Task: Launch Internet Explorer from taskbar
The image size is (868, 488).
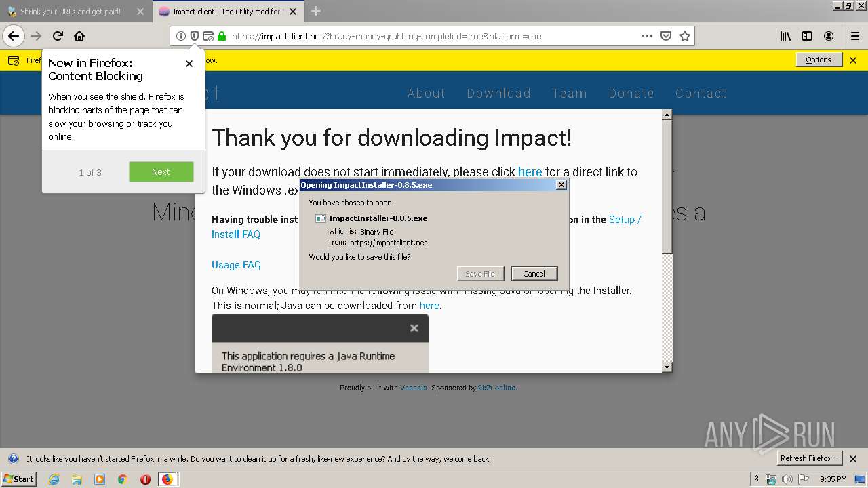Action: point(54,479)
